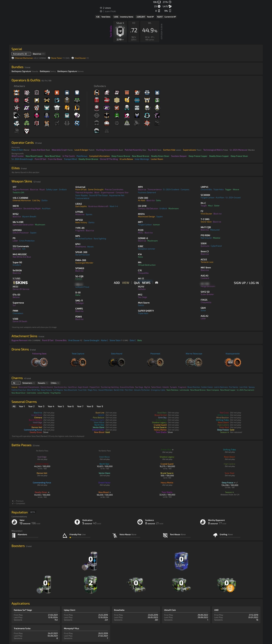272x644 pixels.
Task: Select the Jackal eye operator icon
Action: coord(27,108)
